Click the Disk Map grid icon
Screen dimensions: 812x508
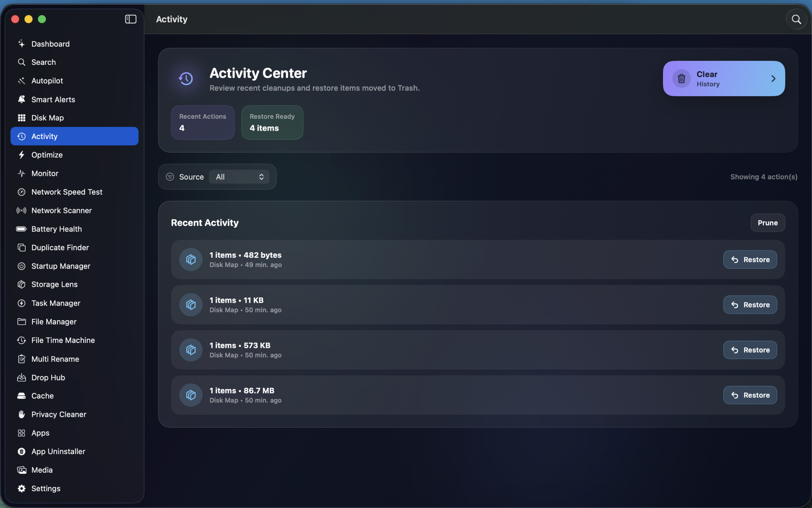pyautogui.click(x=22, y=117)
